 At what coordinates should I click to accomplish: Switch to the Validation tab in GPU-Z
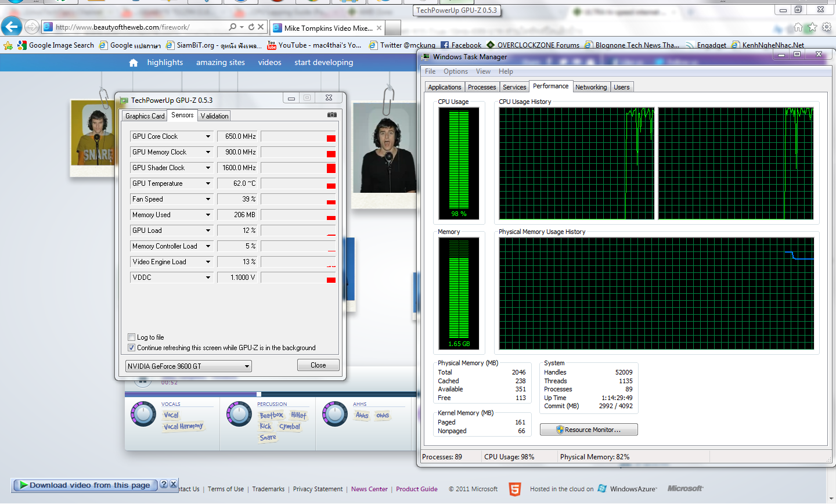point(215,116)
